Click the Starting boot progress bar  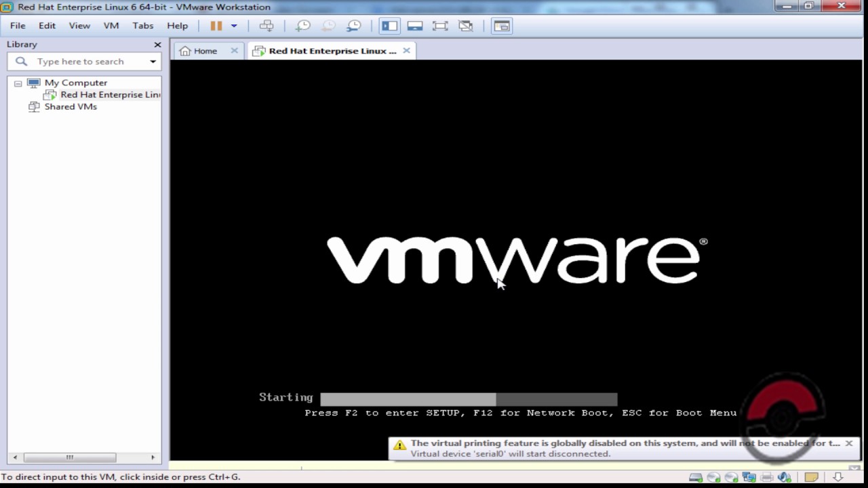tap(469, 399)
